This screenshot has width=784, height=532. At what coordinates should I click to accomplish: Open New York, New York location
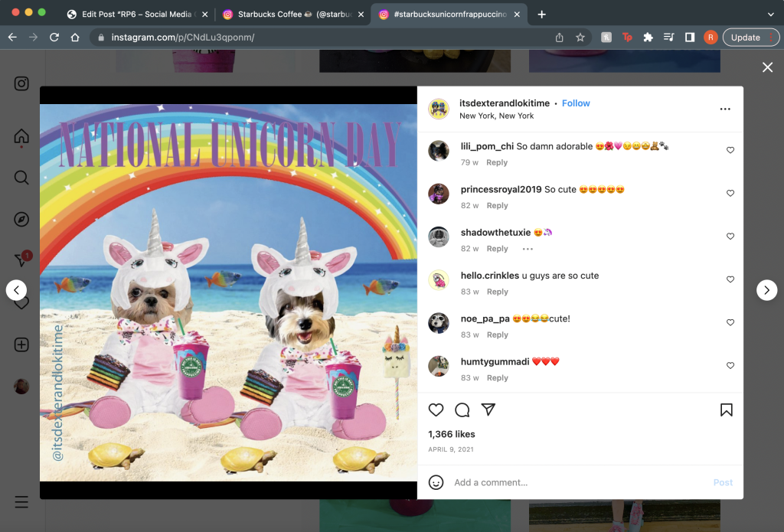[x=496, y=116]
